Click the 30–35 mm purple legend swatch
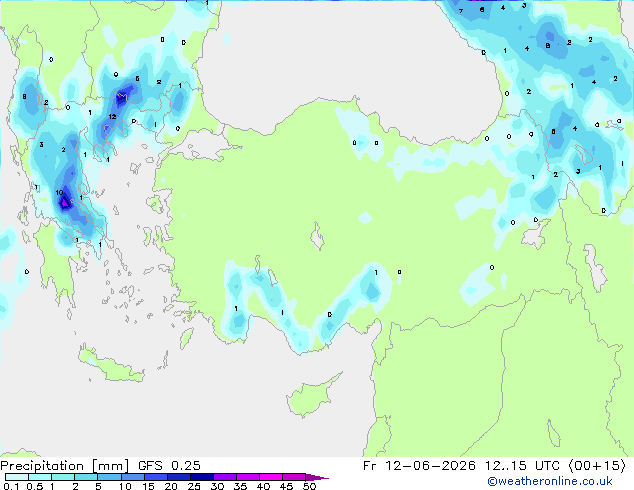Screen dimensions: 634x490 coord(225,477)
